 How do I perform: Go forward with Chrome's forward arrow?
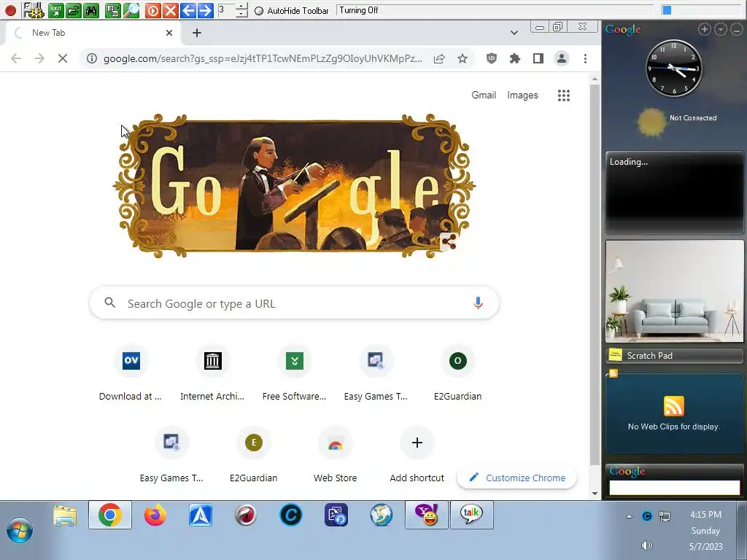coord(39,58)
